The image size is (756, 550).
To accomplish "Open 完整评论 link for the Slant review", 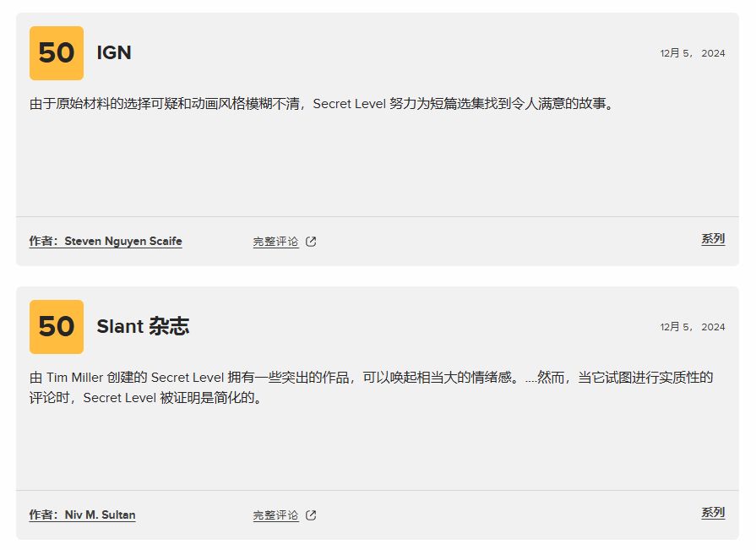I will pos(275,515).
